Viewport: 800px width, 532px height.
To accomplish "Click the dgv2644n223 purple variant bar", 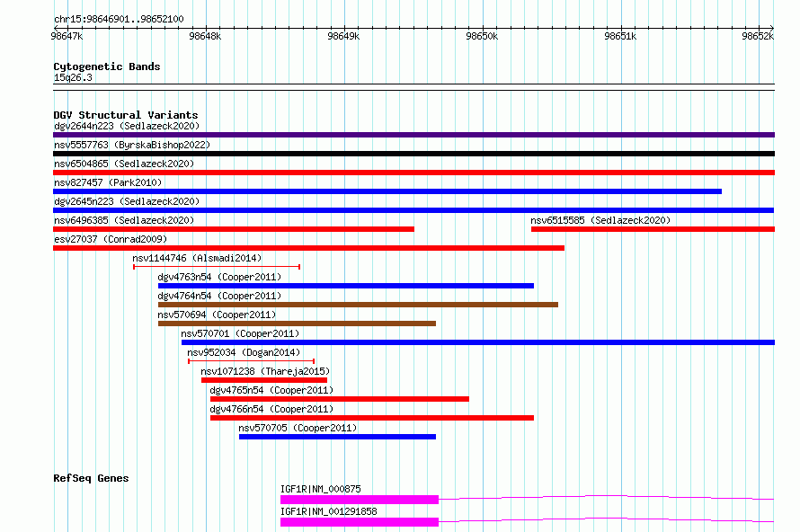I will click(413, 135).
